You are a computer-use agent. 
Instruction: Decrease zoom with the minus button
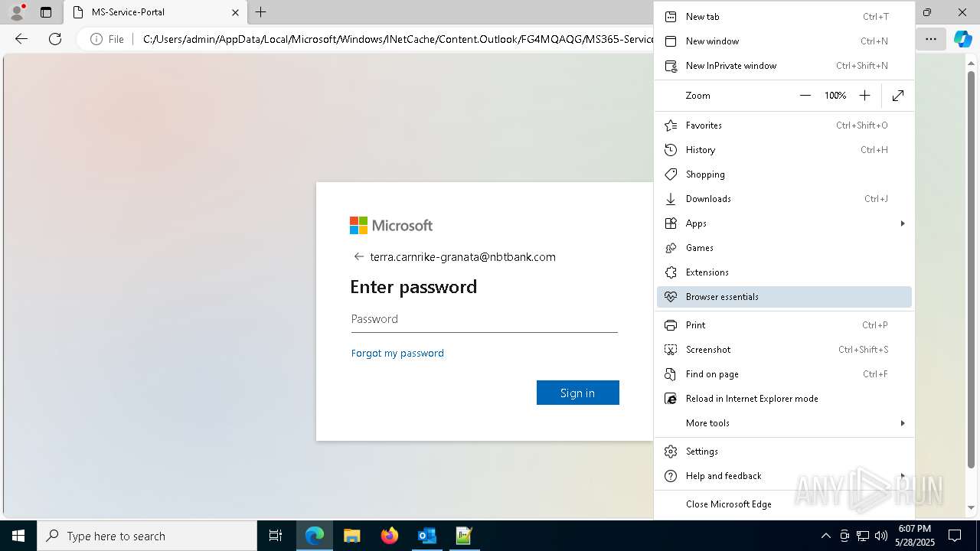click(x=805, y=96)
